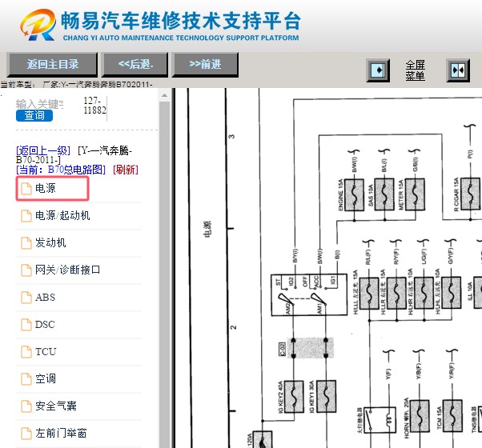The image size is (482, 448).
Task: Click the 返回主目录 button
Action: point(52,65)
